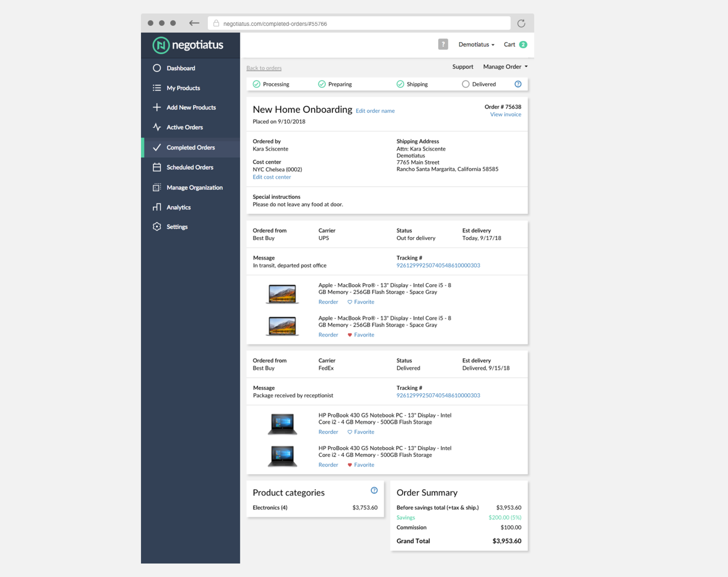
Task: Toggle Favorite on first HP ProBook
Action: point(349,432)
